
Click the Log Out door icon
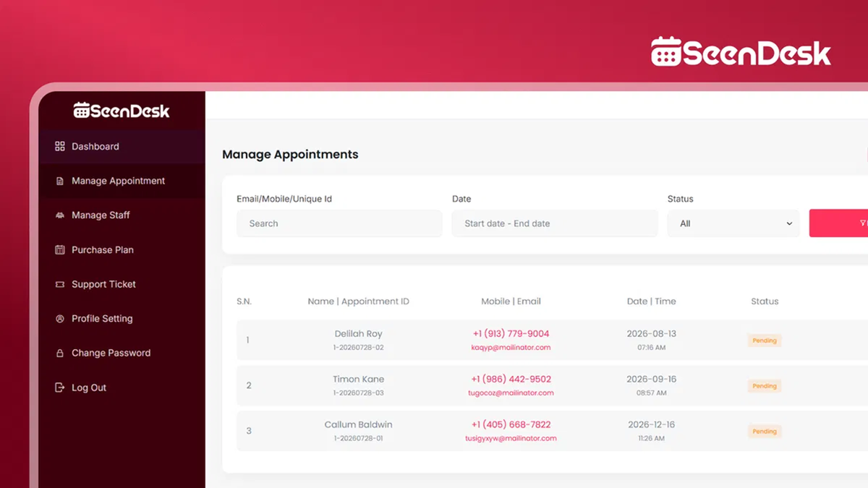pyautogui.click(x=60, y=388)
